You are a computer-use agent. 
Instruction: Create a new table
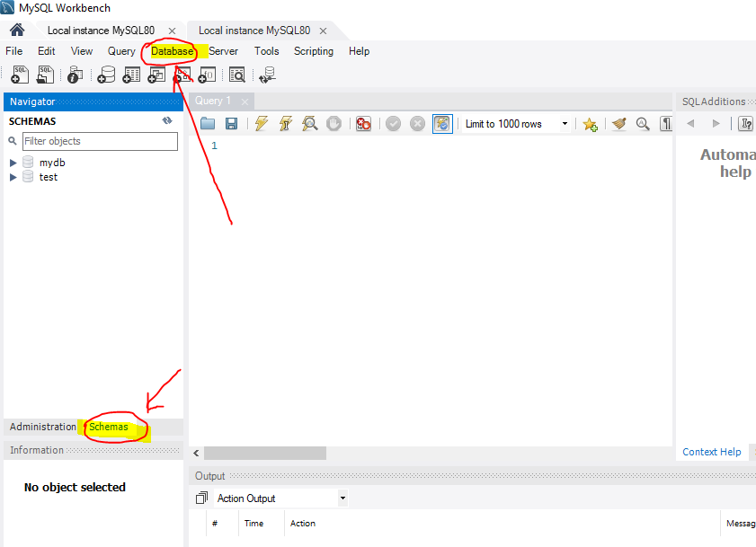(x=131, y=75)
